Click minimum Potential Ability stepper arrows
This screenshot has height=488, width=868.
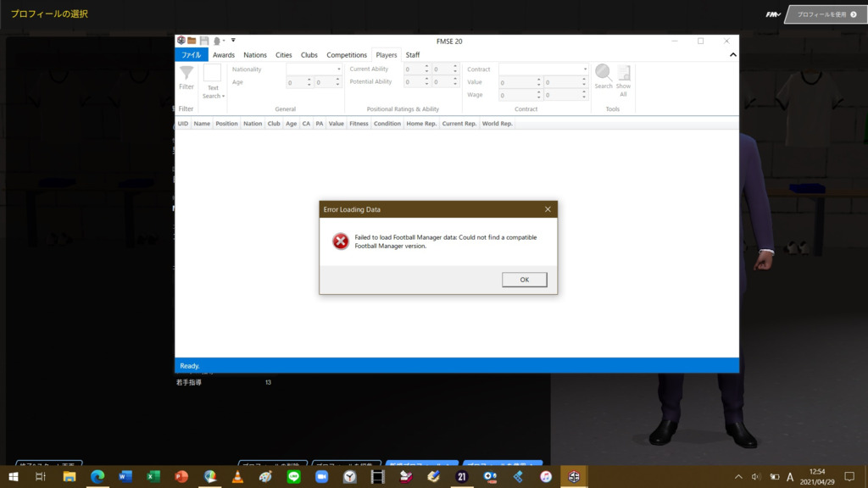426,82
